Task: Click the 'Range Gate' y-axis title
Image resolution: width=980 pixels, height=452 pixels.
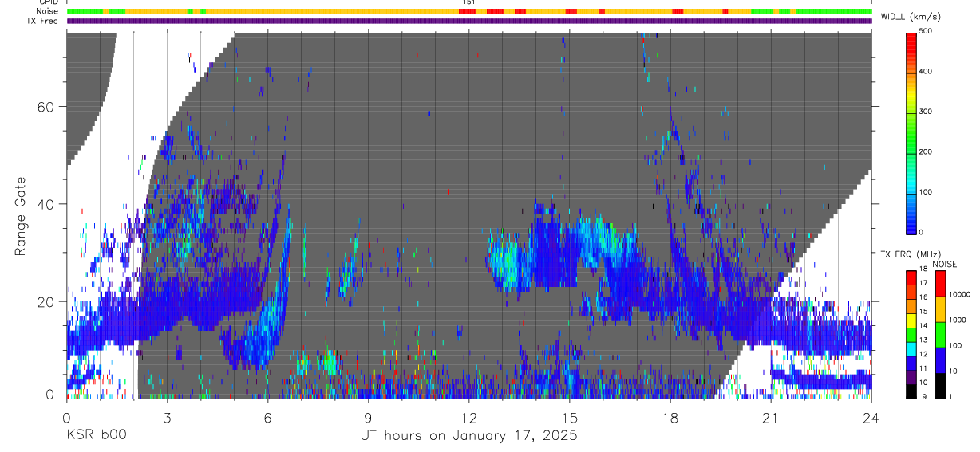Action: pyautogui.click(x=20, y=217)
